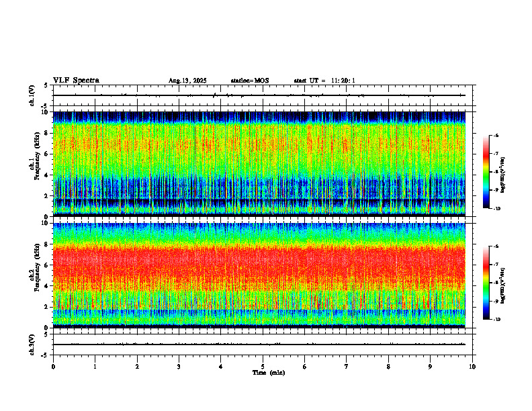The width and height of the screenshot is (532, 411).
Task: Click the "ch.3(V)" axis label
Action: (32, 345)
